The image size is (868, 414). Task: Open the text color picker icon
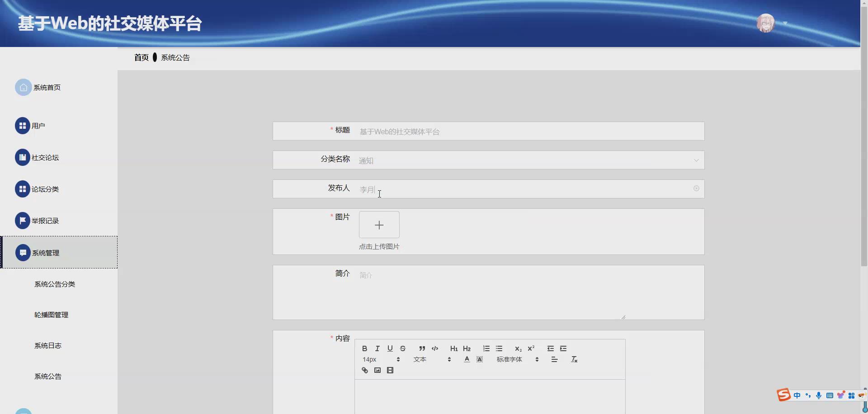466,359
